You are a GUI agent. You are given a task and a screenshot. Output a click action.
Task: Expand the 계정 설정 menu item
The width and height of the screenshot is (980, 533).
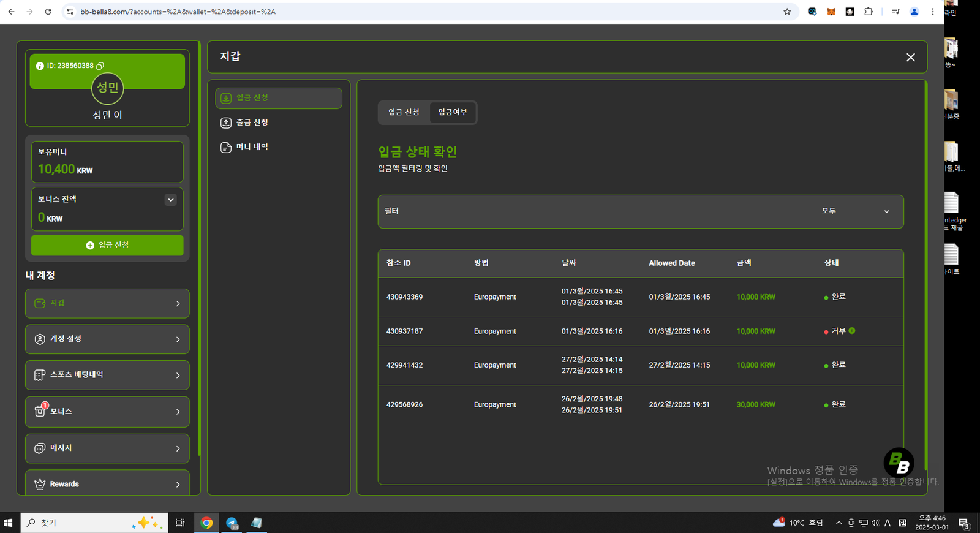tap(107, 339)
